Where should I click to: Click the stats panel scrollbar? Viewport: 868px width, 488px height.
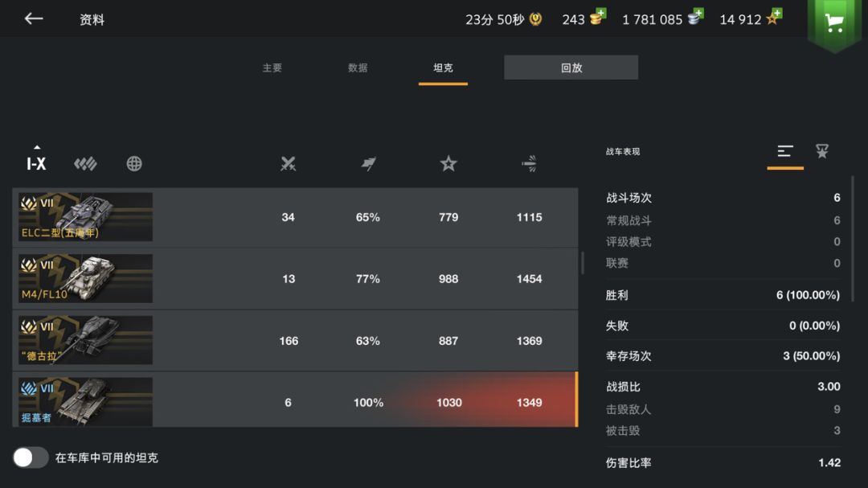pyautogui.click(x=853, y=241)
